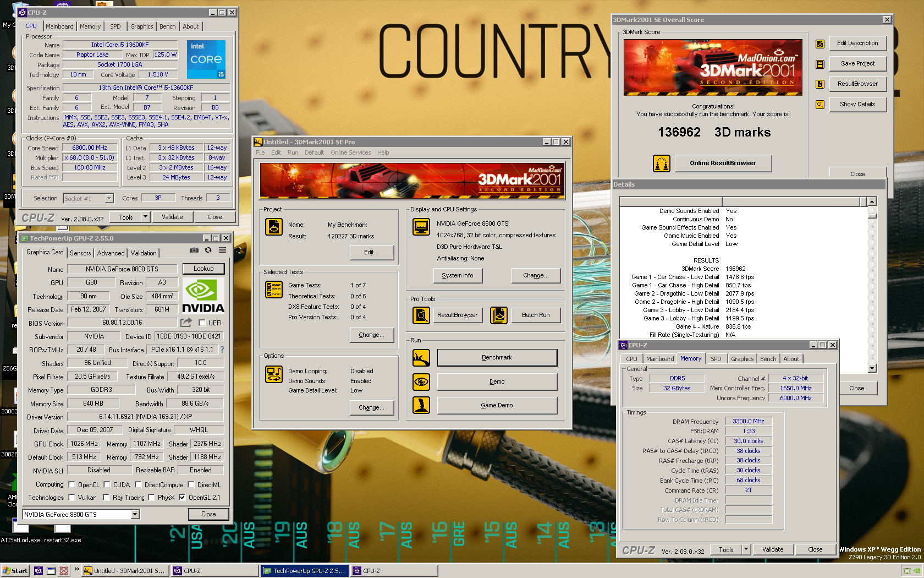Screen dimensions: 924x578
Task: Click the Intel Core i5 logo in CPU-Z
Action: [206, 59]
